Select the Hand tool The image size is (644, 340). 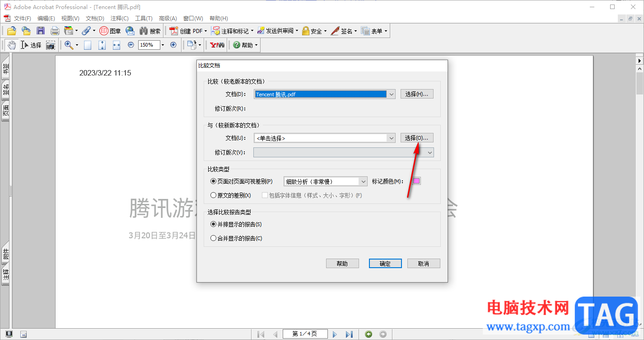(x=12, y=45)
